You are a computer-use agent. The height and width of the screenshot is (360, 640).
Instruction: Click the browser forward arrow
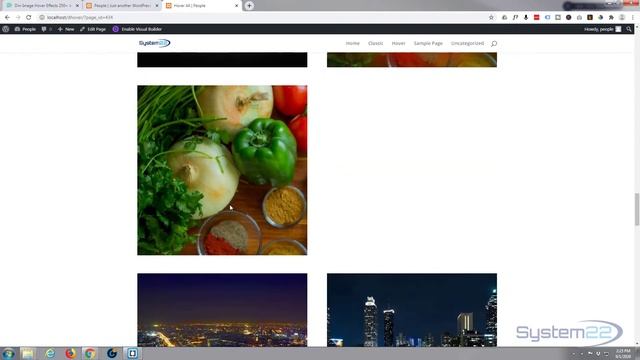(x=18, y=18)
